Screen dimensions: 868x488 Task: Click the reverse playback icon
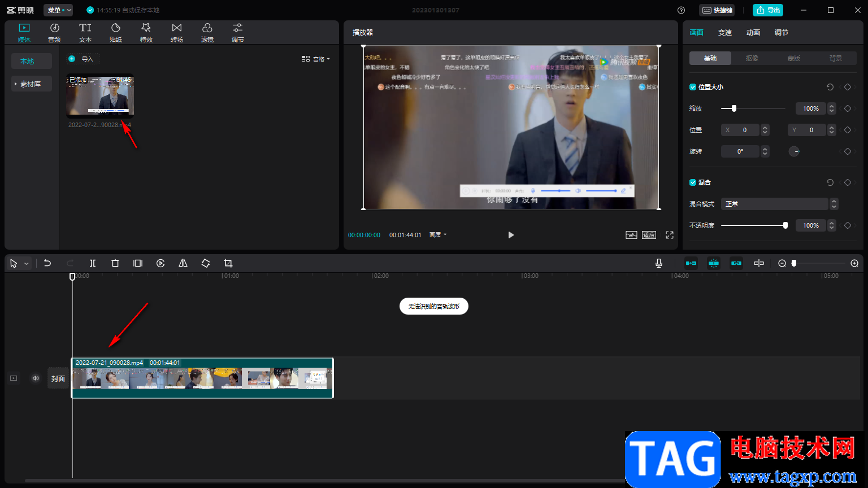click(x=160, y=263)
